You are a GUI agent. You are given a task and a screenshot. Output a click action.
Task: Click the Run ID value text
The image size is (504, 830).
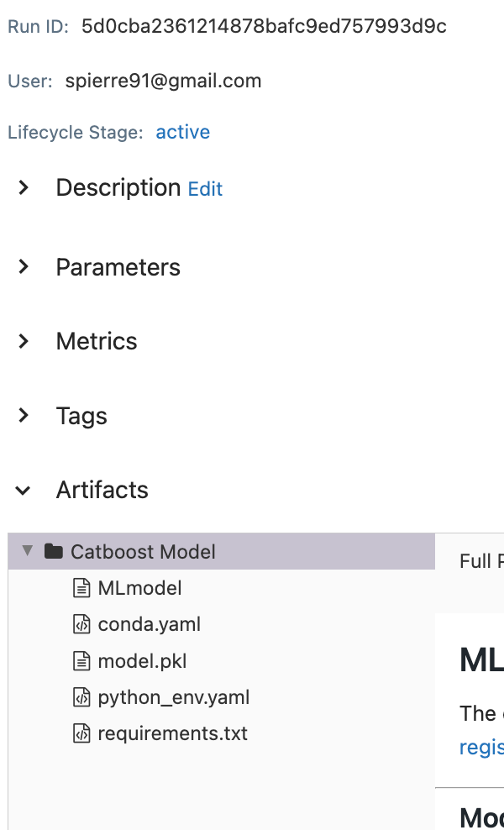point(264,26)
